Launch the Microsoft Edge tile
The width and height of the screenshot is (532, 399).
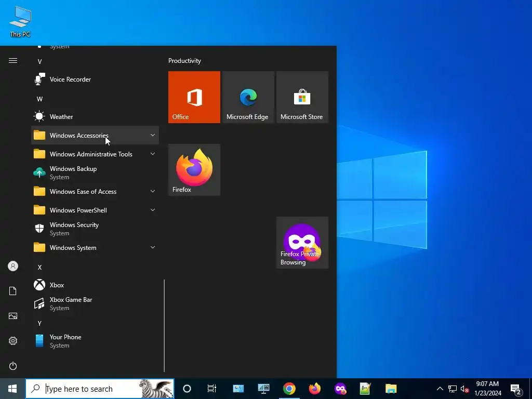click(x=248, y=97)
